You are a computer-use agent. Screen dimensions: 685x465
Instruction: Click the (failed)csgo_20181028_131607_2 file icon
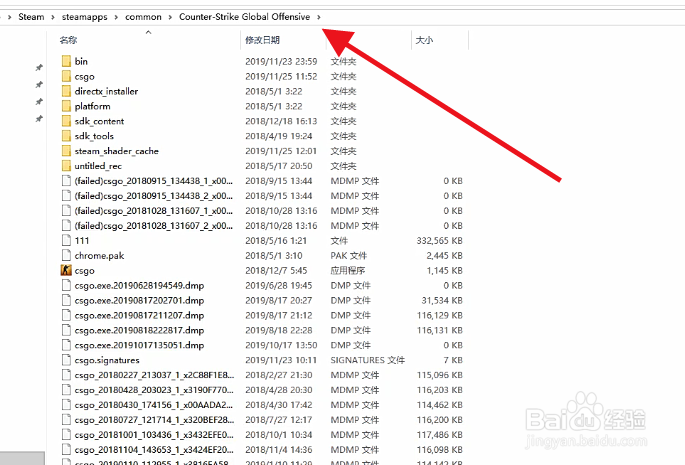pyautogui.click(x=66, y=226)
